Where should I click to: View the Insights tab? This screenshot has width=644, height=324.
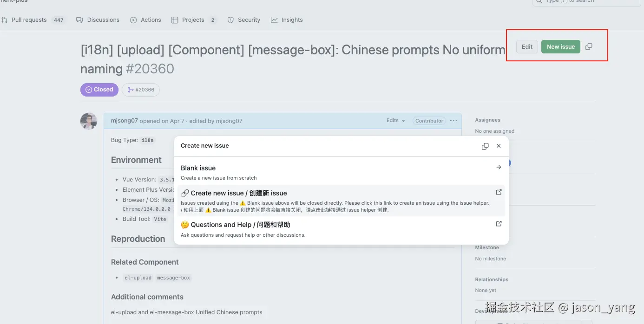(x=287, y=20)
